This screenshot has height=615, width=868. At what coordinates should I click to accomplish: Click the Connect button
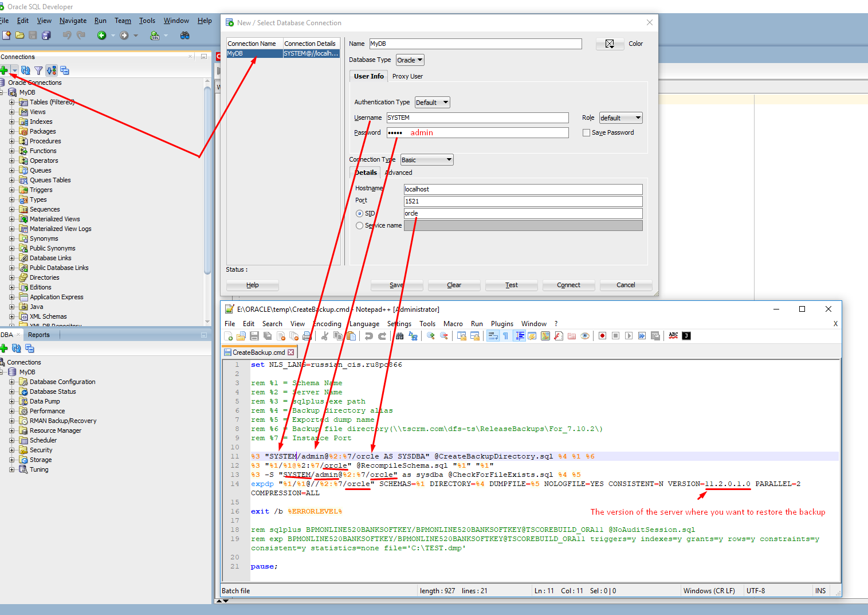tap(568, 285)
